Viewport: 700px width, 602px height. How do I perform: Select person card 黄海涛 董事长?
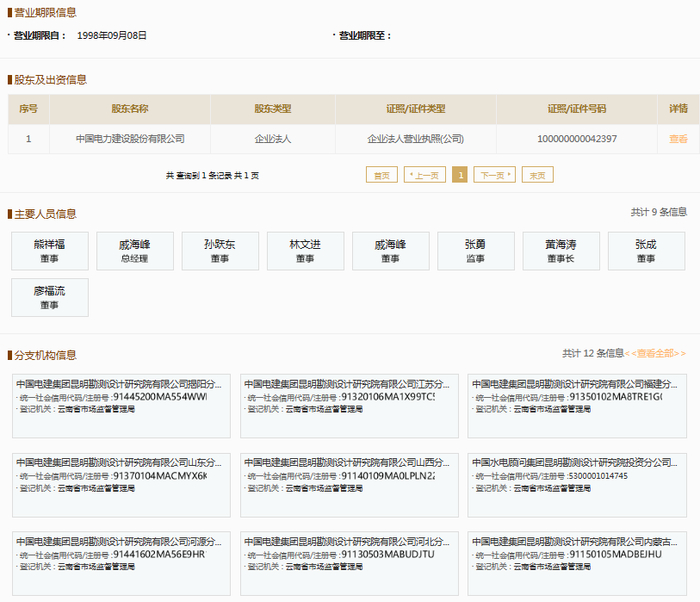561,251
